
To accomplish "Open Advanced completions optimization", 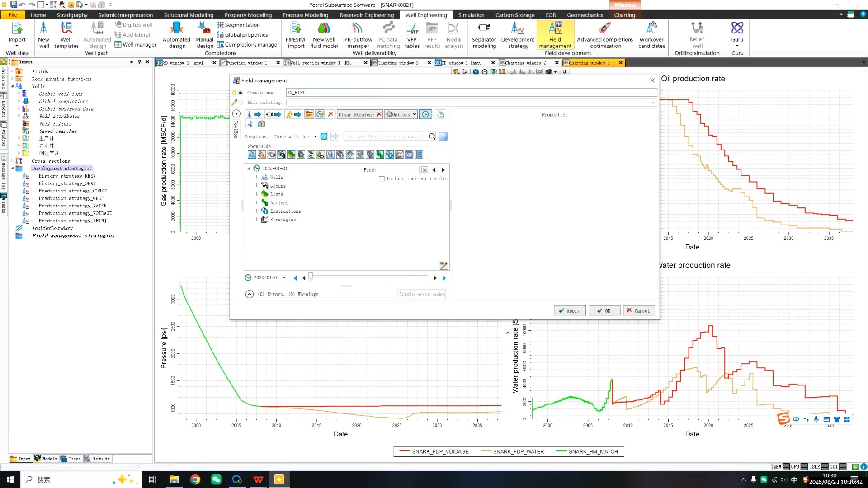I will 605,35.
